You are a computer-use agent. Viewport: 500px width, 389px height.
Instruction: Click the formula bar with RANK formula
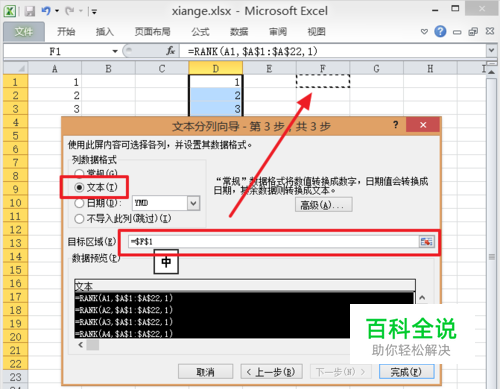333,51
